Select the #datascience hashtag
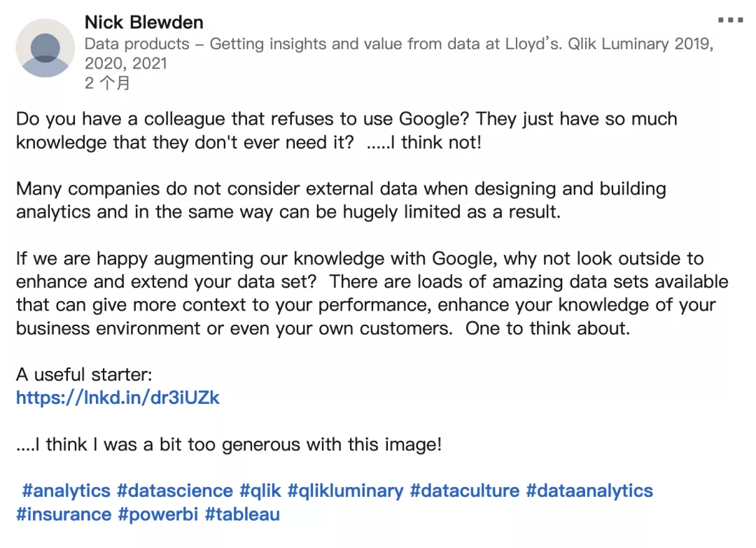Image resolution: width=756 pixels, height=548 pixels. click(175, 491)
